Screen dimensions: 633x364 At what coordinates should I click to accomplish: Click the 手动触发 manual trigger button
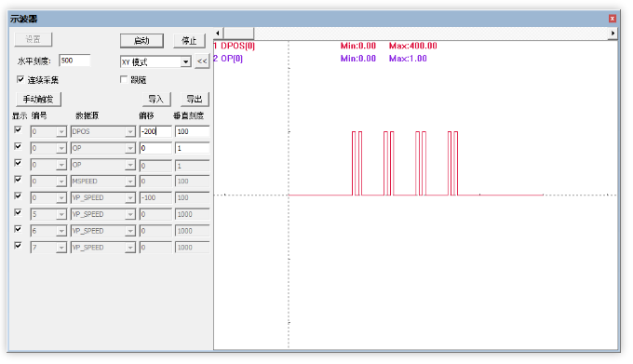[38, 99]
